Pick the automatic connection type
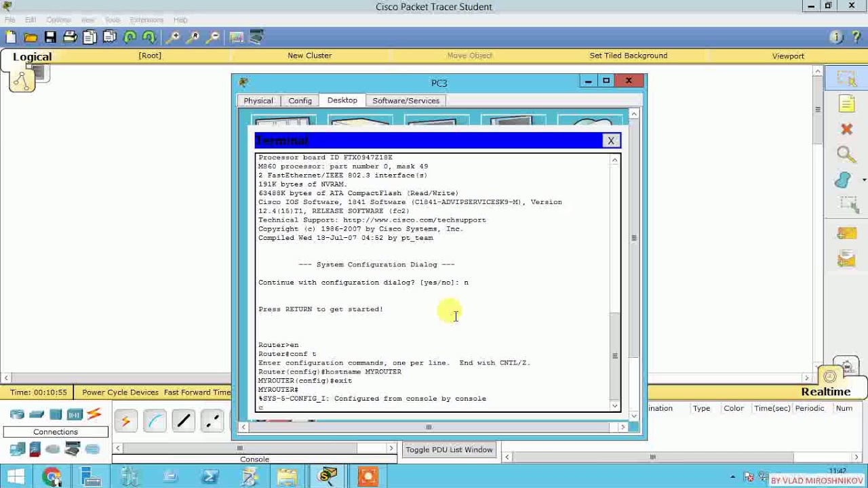868x488 pixels. 125,422
